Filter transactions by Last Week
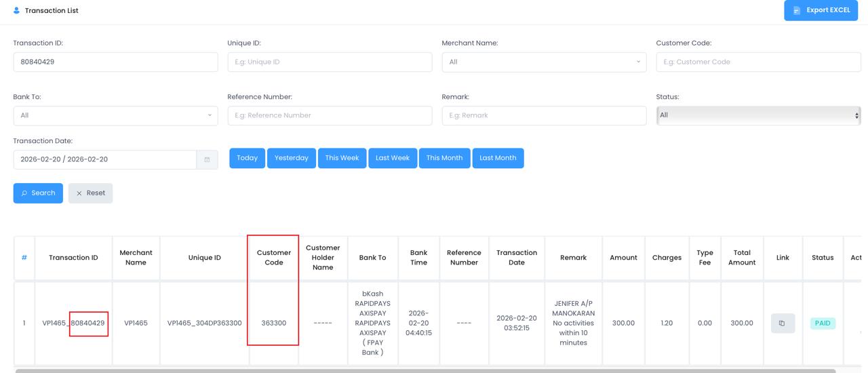This screenshot has width=868, height=373. 393,158
